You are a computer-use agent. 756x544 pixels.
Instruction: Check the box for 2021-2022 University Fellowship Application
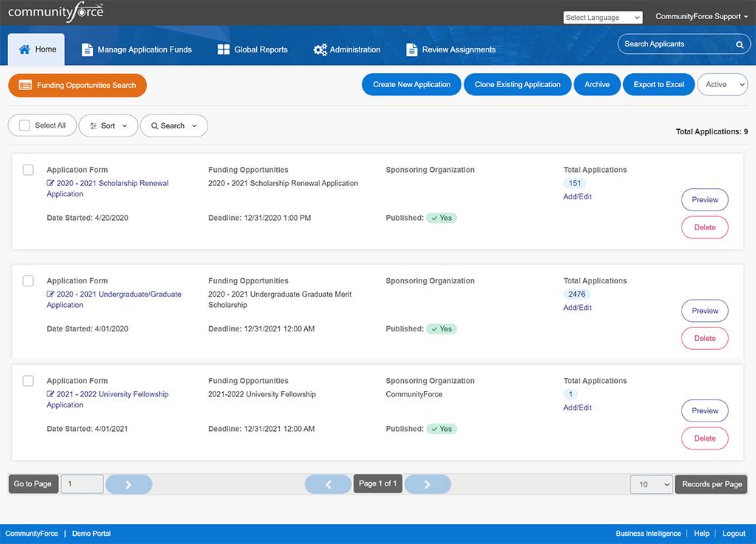[28, 381]
